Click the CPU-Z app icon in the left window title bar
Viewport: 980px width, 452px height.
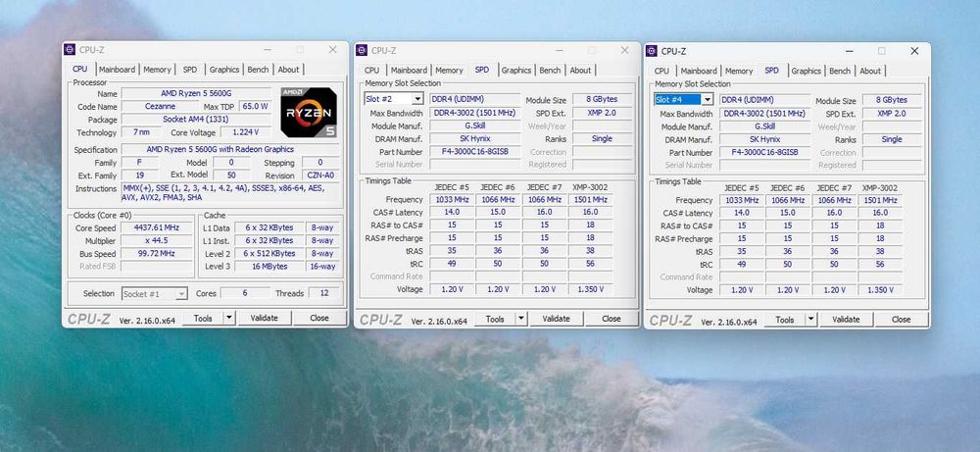tap(70, 50)
